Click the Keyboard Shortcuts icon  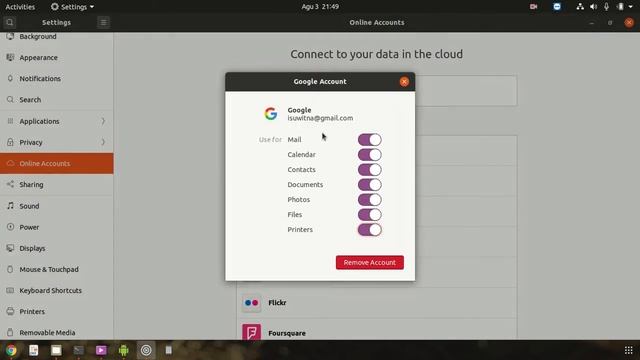point(10,291)
